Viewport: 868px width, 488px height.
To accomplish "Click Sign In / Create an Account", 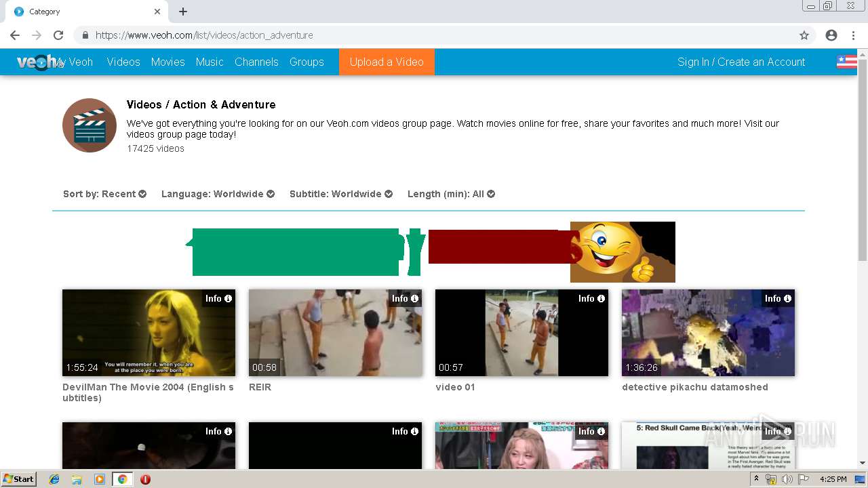I will (x=741, y=62).
